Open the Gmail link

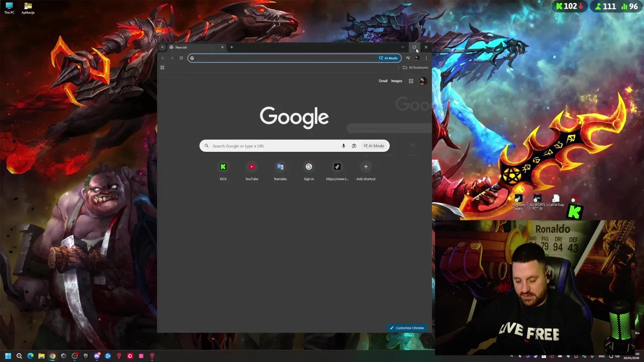pyautogui.click(x=383, y=81)
